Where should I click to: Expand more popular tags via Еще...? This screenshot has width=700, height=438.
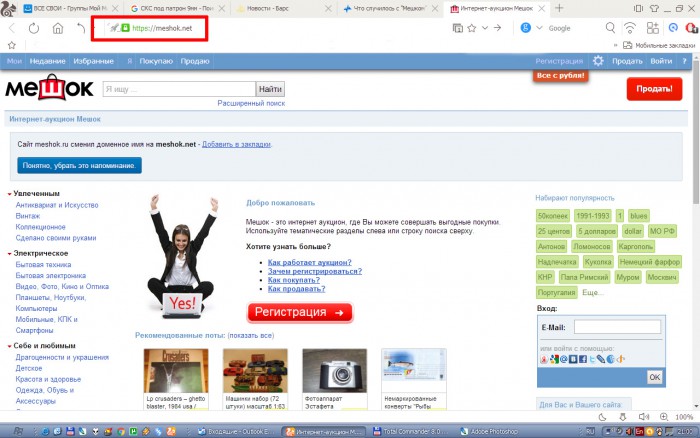tap(592, 292)
